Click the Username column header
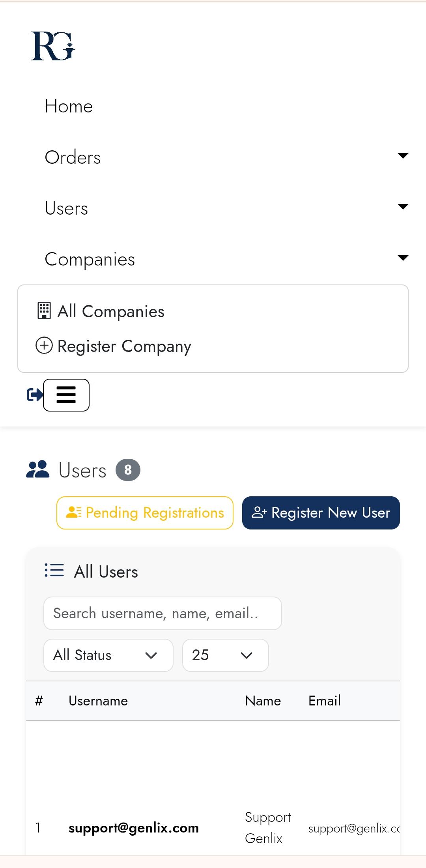426x868 pixels. pyautogui.click(x=98, y=701)
